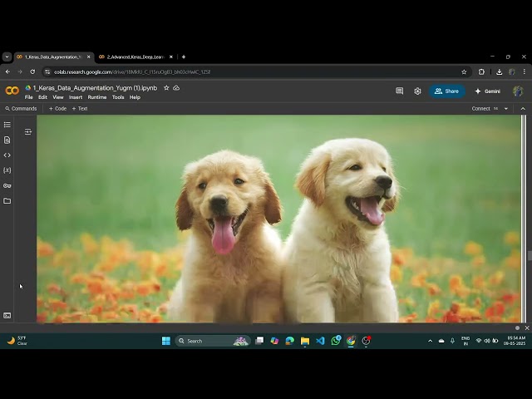Open WhatsApp from taskbar

(336, 341)
